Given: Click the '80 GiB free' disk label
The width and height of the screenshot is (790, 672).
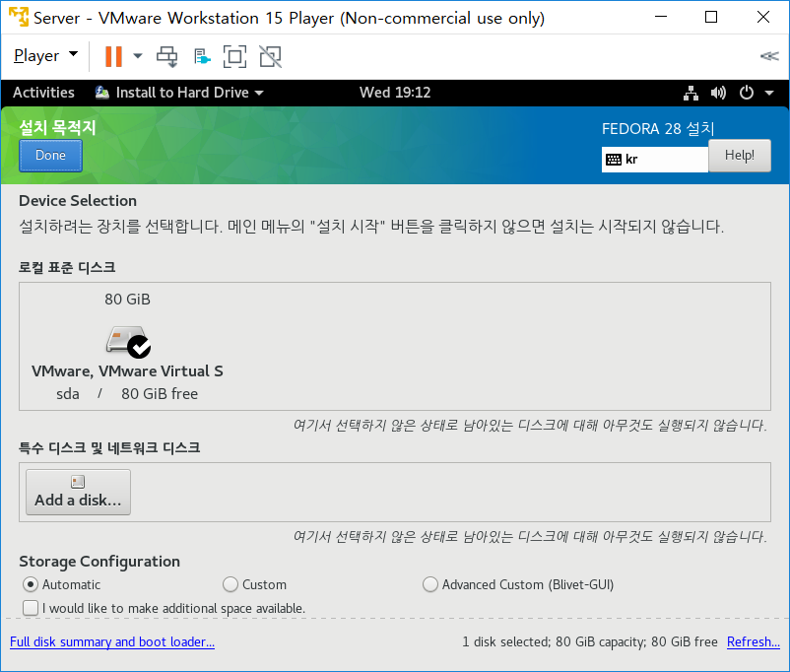Looking at the screenshot, I should [160, 394].
